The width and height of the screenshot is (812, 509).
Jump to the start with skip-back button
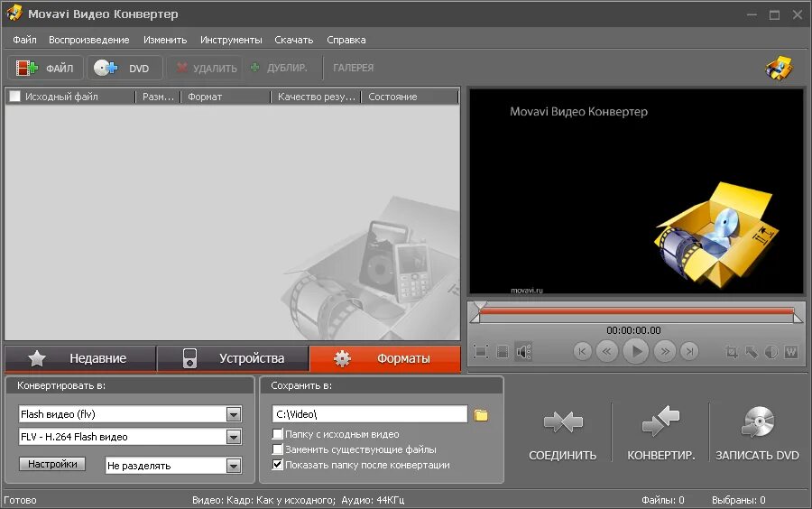(582, 352)
